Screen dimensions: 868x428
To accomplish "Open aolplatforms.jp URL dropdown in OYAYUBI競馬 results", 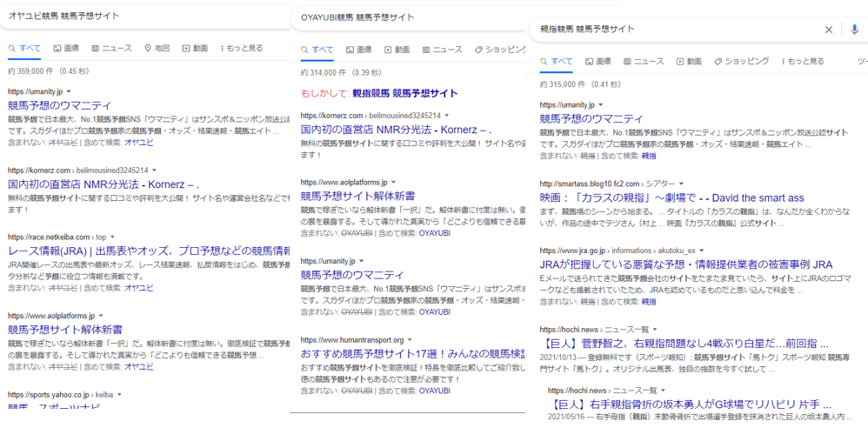I will (394, 182).
